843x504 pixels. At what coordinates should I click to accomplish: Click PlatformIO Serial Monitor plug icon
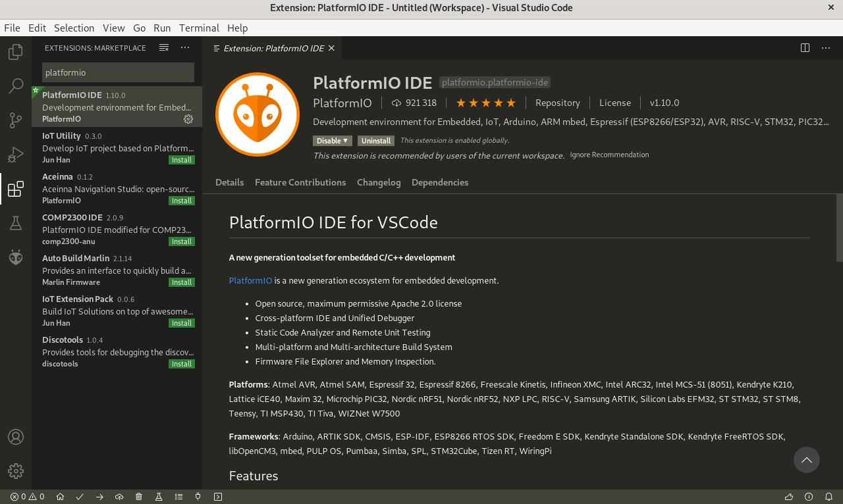[x=198, y=497]
